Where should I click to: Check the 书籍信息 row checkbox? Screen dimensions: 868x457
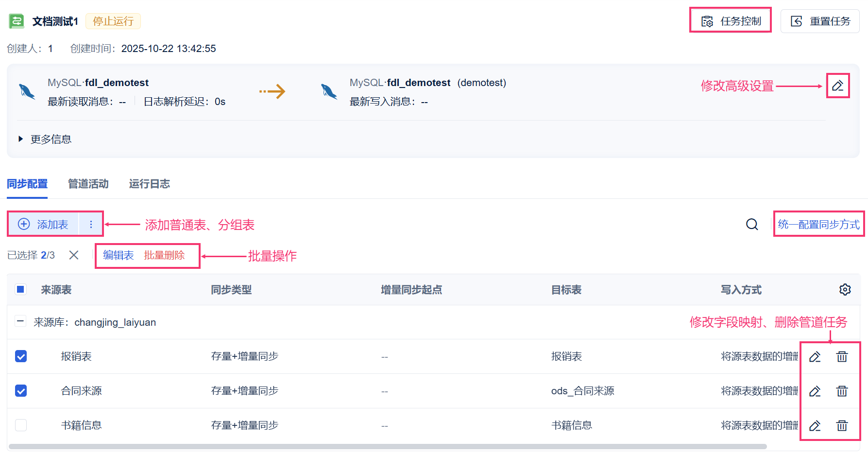pos(21,425)
